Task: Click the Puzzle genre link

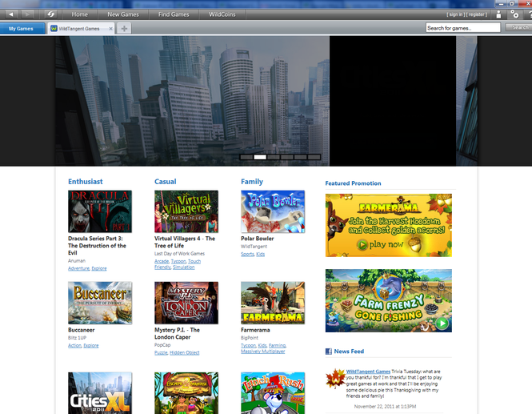Action: (161, 352)
